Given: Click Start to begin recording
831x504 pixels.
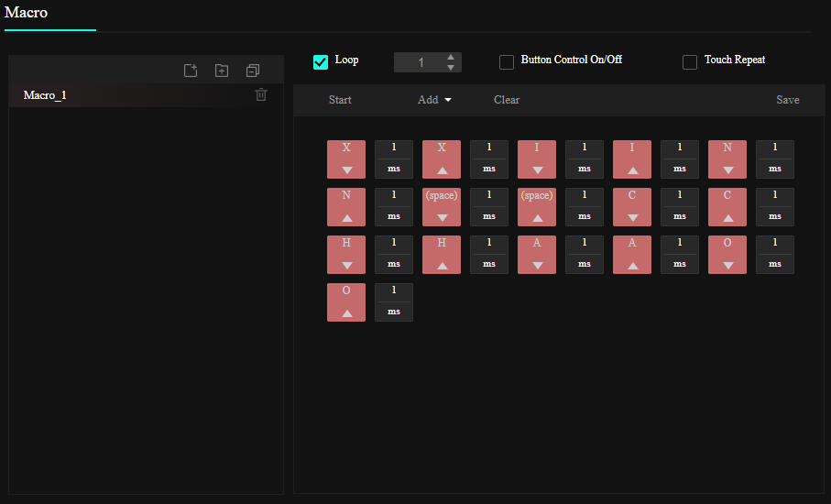Looking at the screenshot, I should [340, 100].
